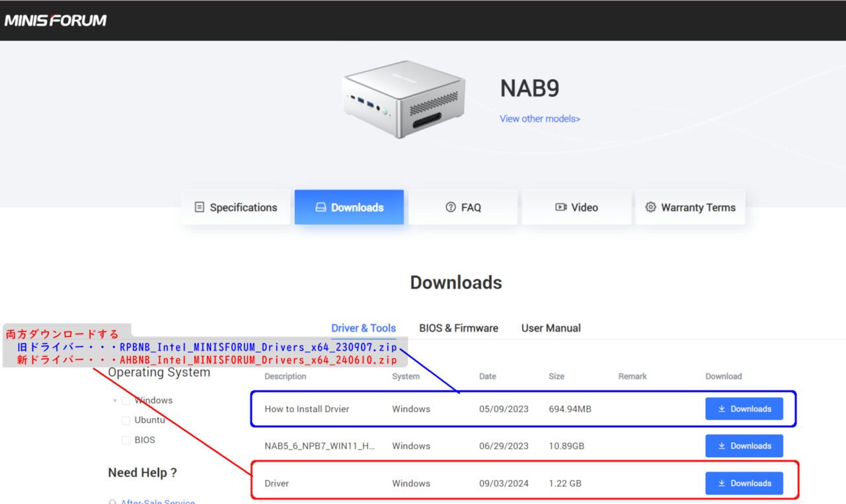
Task: Click the 06/29/2023 date cell
Action: click(x=504, y=446)
